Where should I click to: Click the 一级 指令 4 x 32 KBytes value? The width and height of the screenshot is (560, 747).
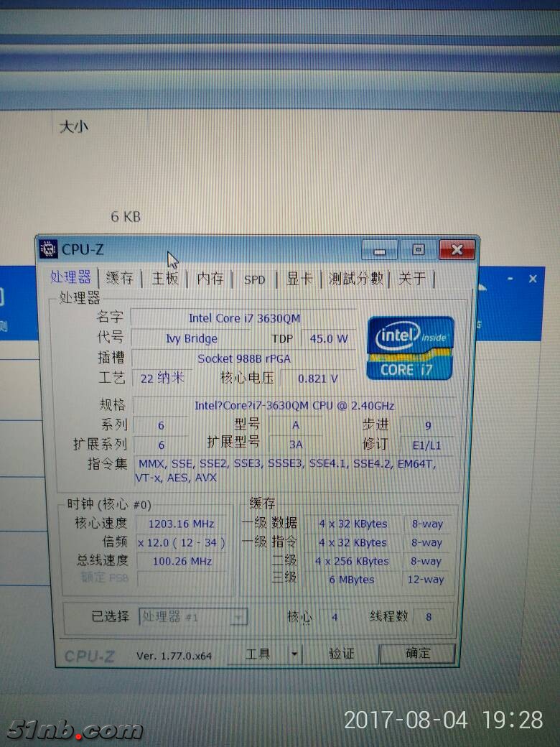[x=353, y=542]
